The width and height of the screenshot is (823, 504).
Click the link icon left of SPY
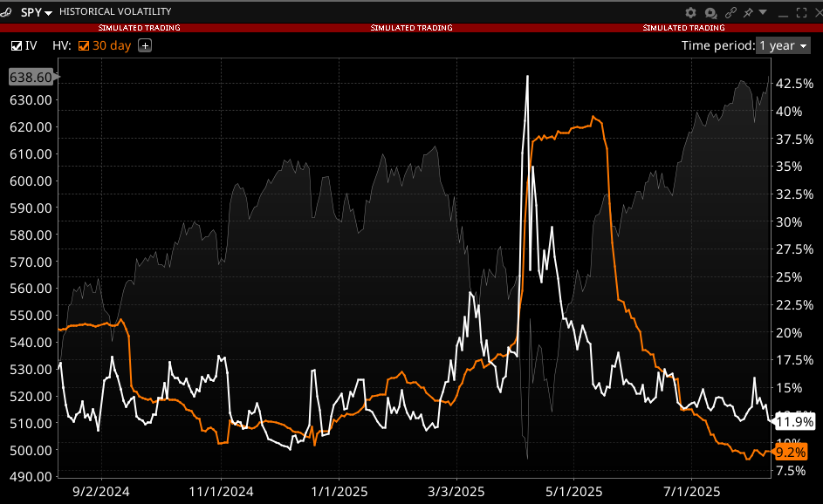(x=5, y=11)
